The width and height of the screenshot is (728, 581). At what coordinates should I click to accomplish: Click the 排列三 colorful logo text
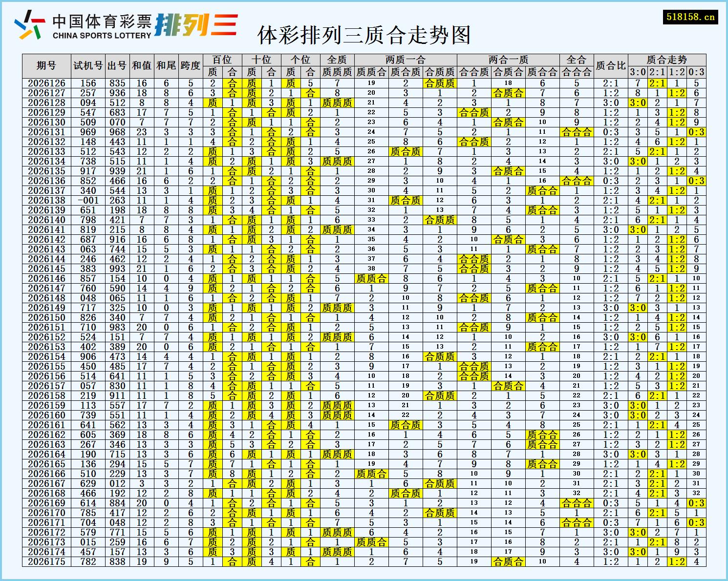click(196, 24)
